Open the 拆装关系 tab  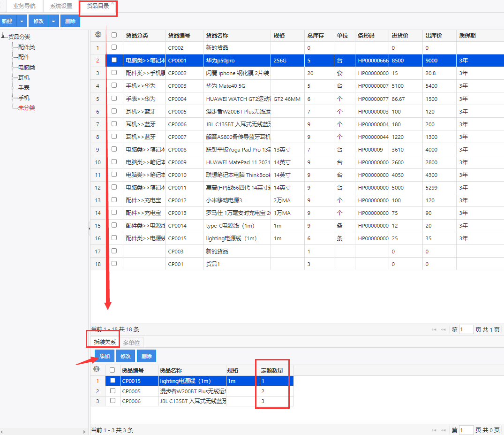(105, 342)
